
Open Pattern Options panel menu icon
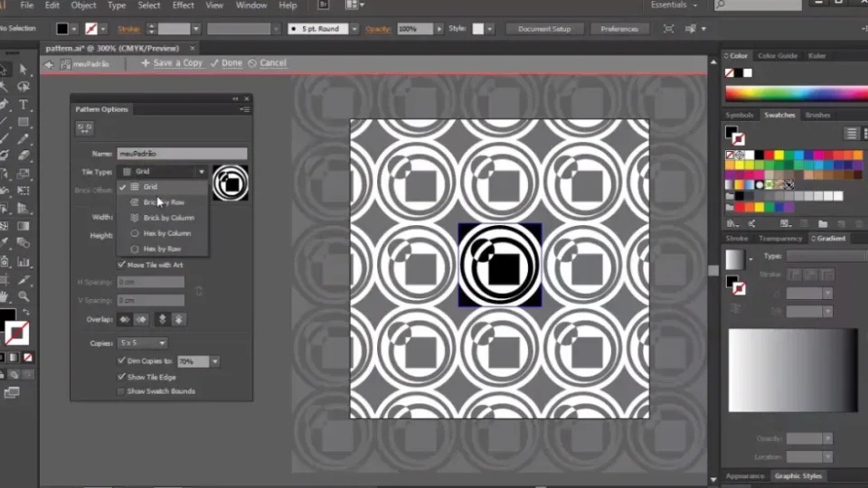(x=245, y=109)
